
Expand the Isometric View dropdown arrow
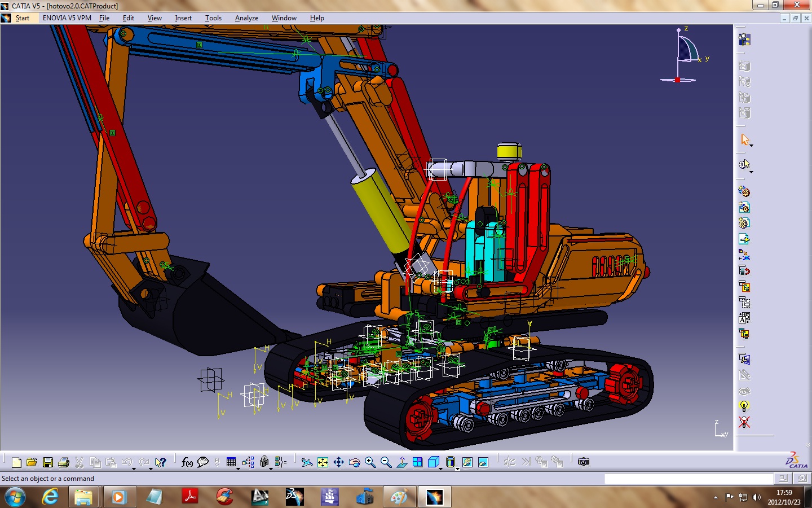point(440,468)
